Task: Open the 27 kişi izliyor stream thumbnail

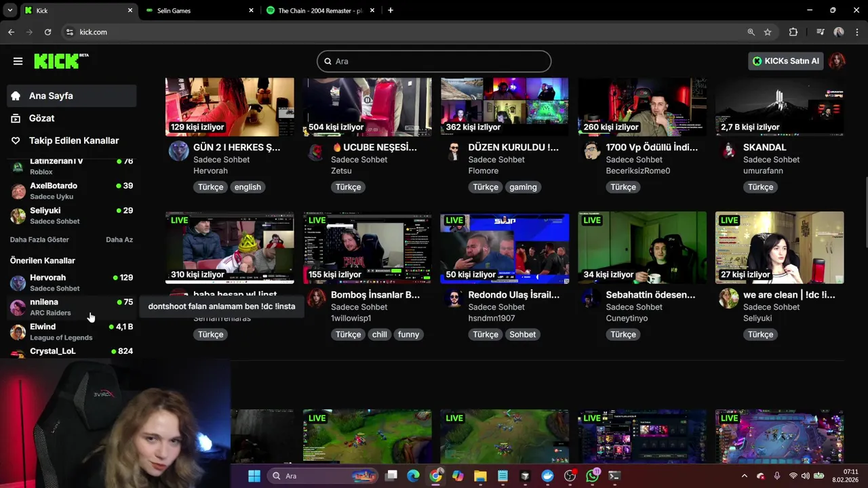Action: click(779, 247)
